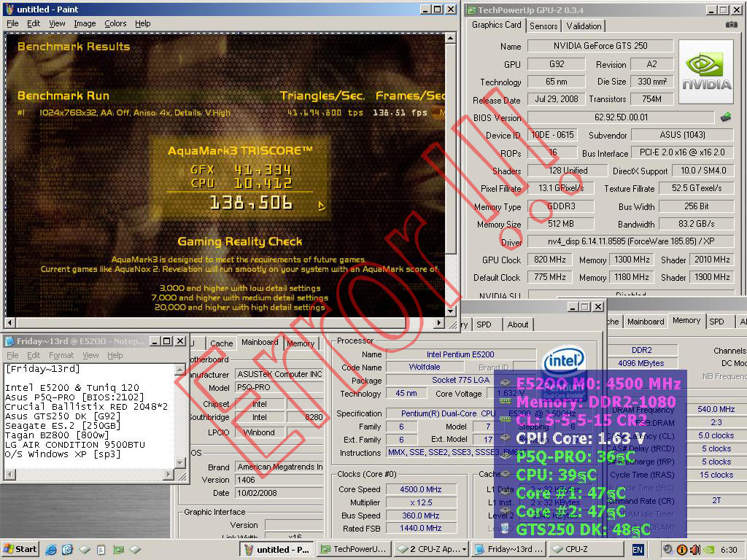
Task: Click DRAM Frequency 540.0 MHz value
Action: pyautogui.click(x=716, y=410)
